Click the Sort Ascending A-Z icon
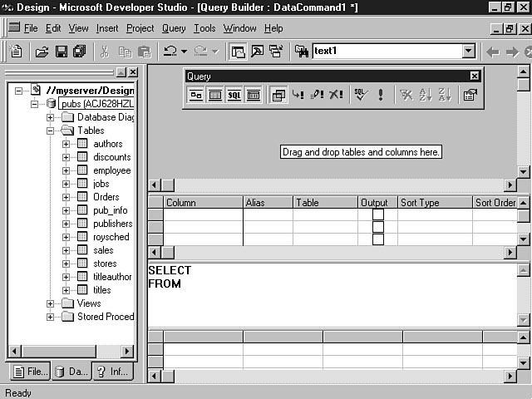 tap(426, 96)
